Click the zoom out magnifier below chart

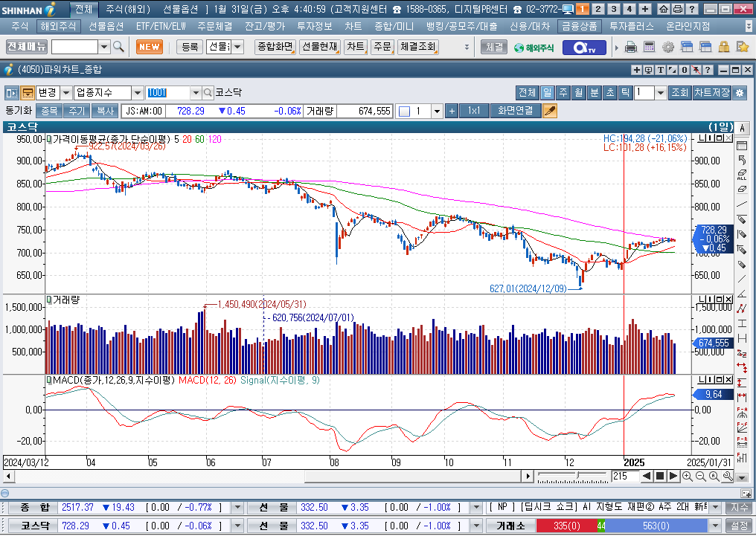tap(700, 477)
